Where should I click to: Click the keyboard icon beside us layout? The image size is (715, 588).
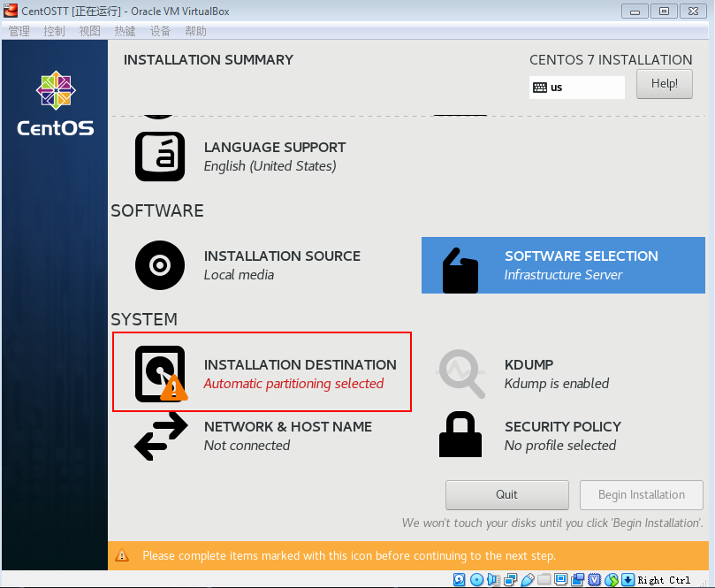(540, 88)
